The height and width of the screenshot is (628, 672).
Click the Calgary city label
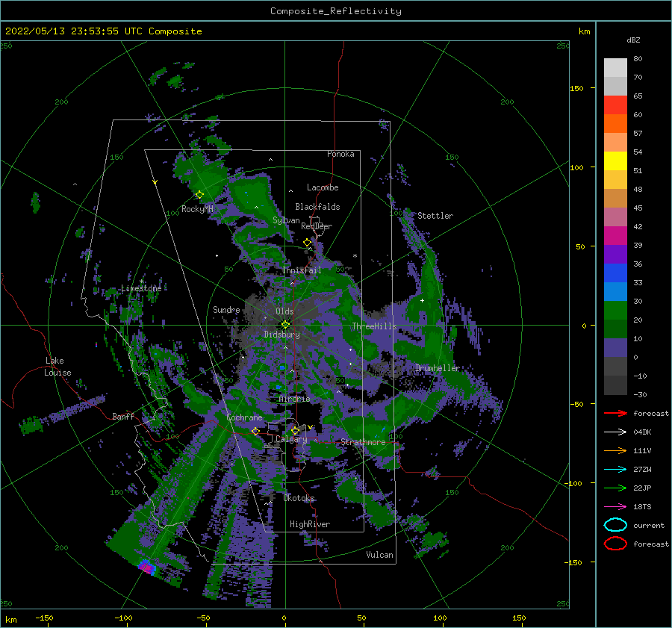coord(291,439)
